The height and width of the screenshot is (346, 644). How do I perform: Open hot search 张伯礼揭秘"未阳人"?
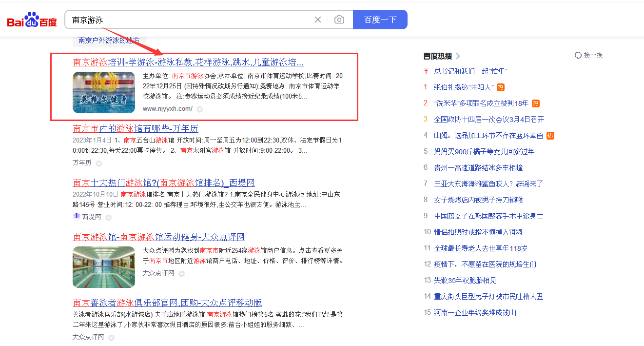[464, 87]
